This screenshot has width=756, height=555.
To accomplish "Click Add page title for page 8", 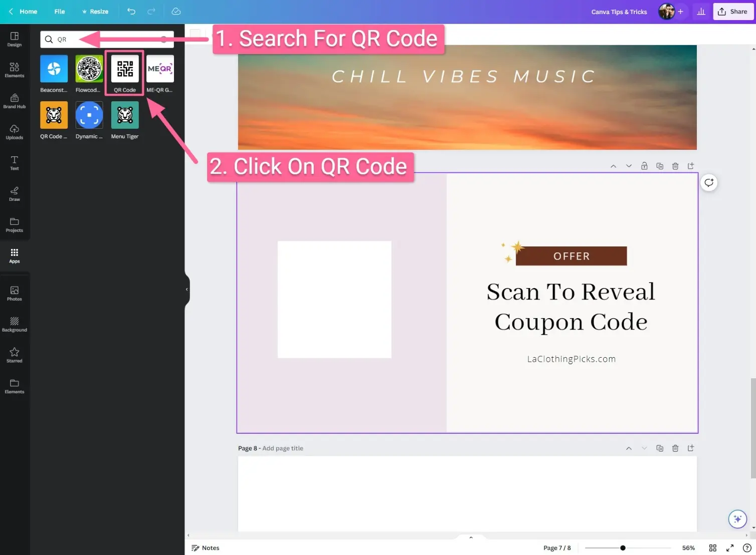I will pyautogui.click(x=283, y=448).
